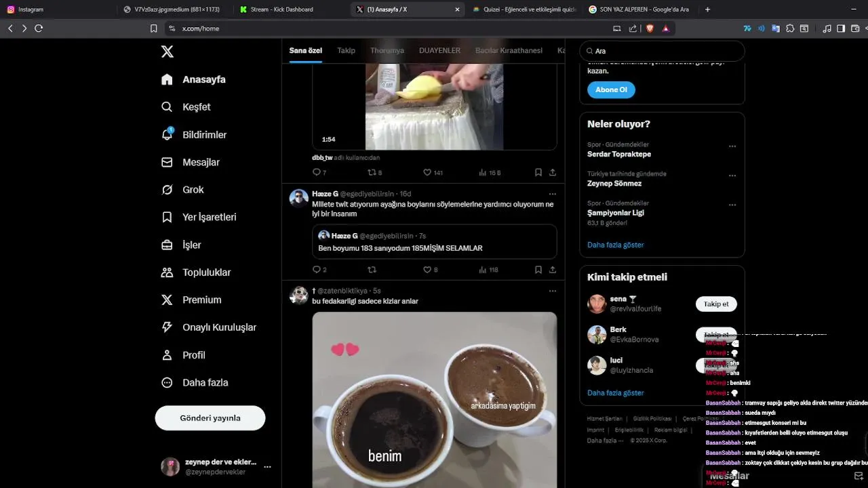
Task: Open Serdar Topraktepe trend
Action: coord(619,155)
